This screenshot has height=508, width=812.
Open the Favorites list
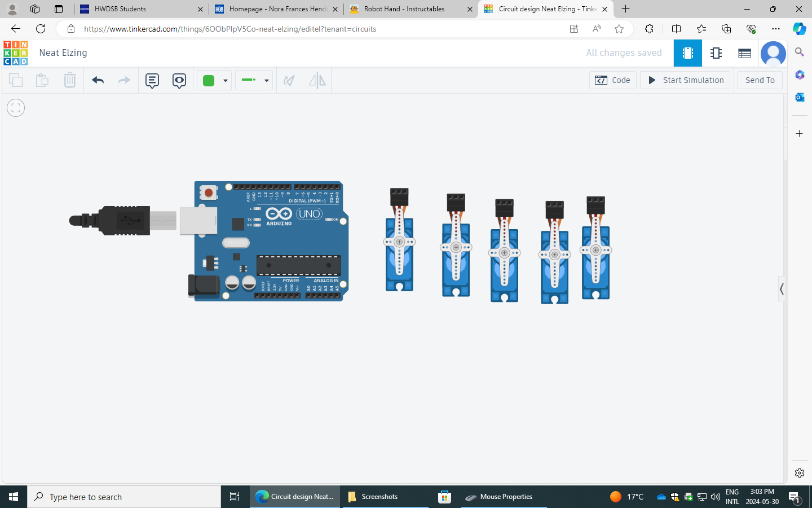pyautogui.click(x=701, y=29)
